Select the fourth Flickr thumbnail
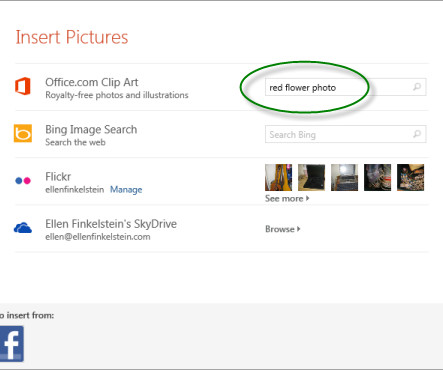Image resolution: width=443 pixels, height=370 pixels. 377,177
